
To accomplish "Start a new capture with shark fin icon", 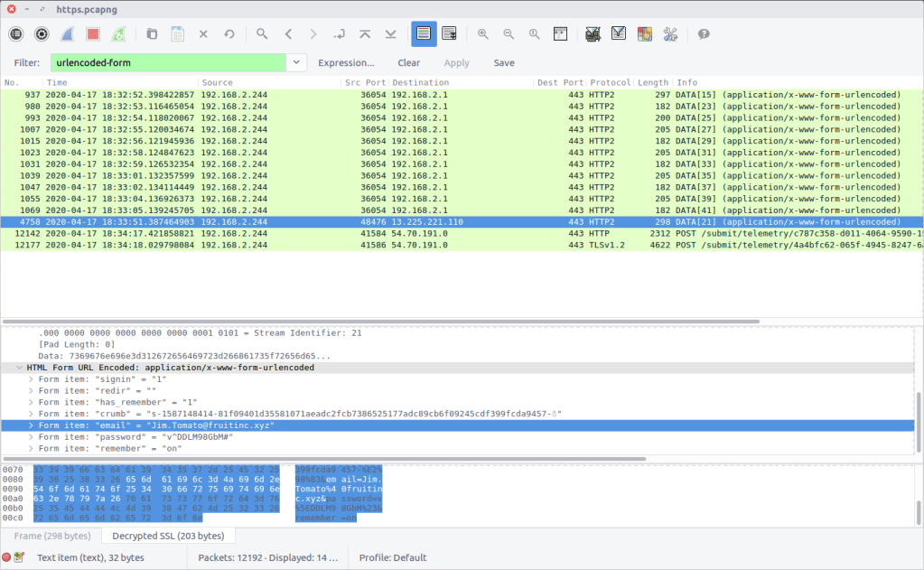I will click(68, 34).
